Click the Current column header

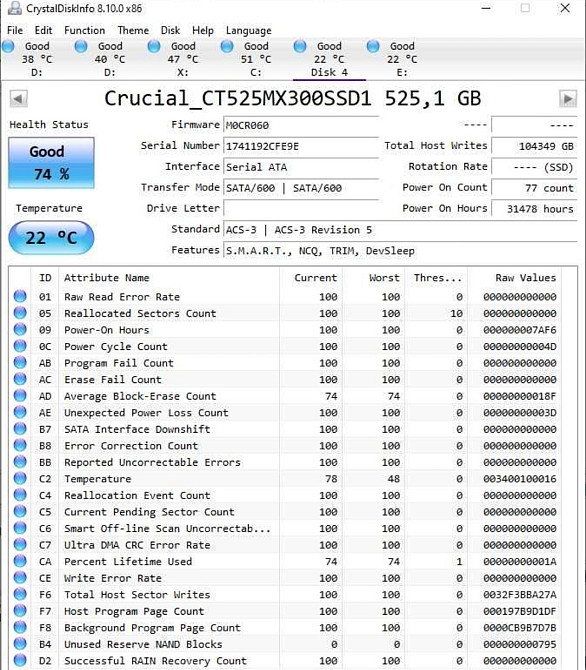[x=310, y=278]
